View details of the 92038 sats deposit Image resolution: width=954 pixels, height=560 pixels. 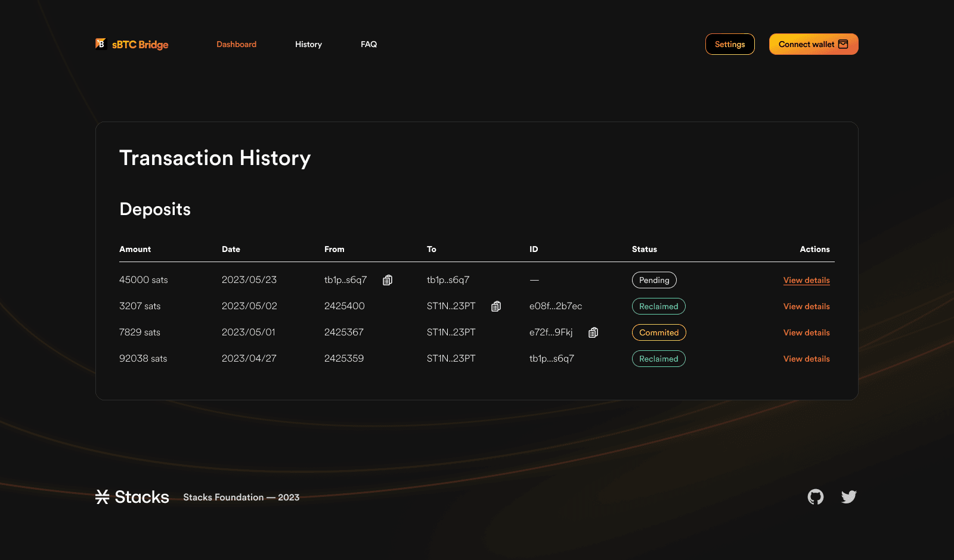806,359
